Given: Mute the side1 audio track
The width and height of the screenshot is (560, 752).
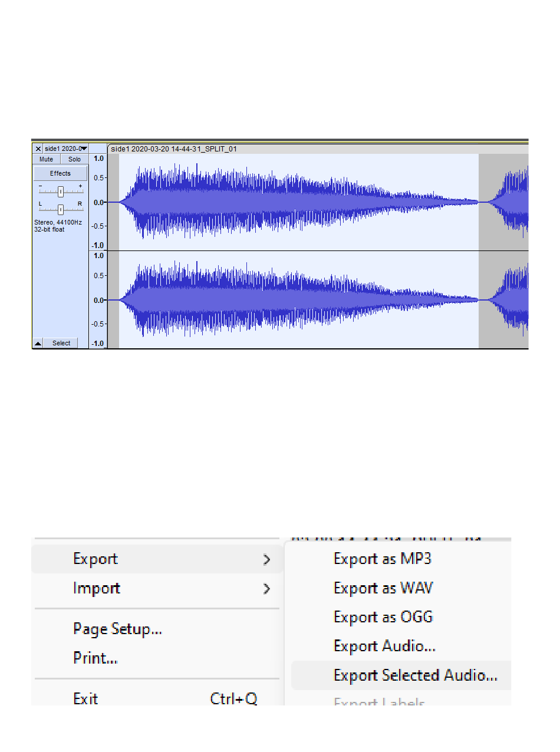Looking at the screenshot, I should click(46, 160).
